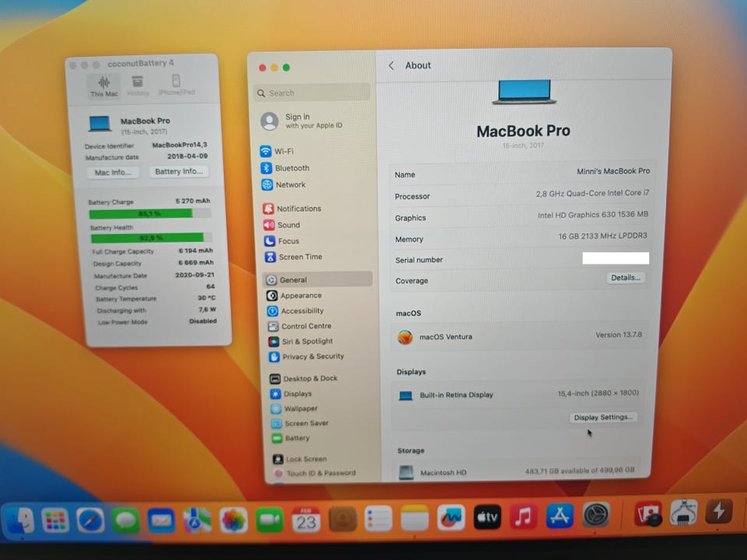
Task: Open Freeform from the Dock
Action: point(451,518)
